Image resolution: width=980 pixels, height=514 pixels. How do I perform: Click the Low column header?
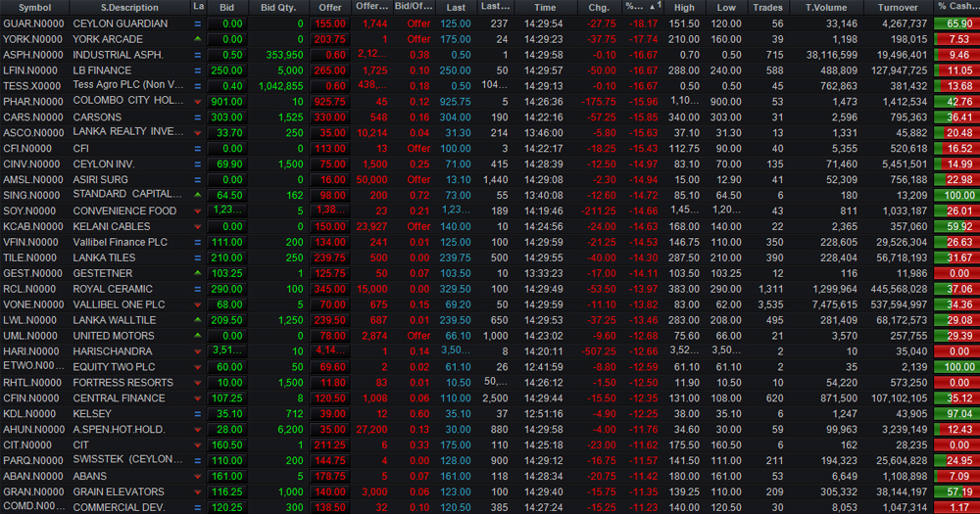726,8
